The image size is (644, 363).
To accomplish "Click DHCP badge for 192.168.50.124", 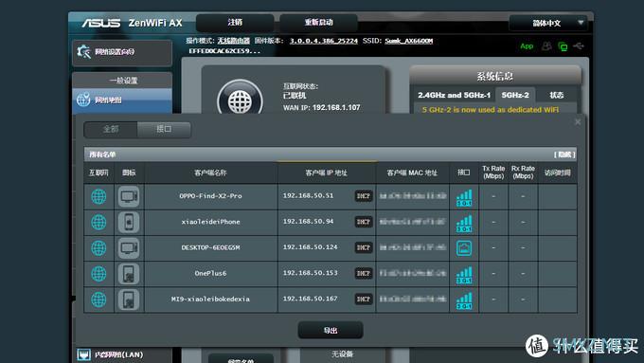I will click(364, 248).
